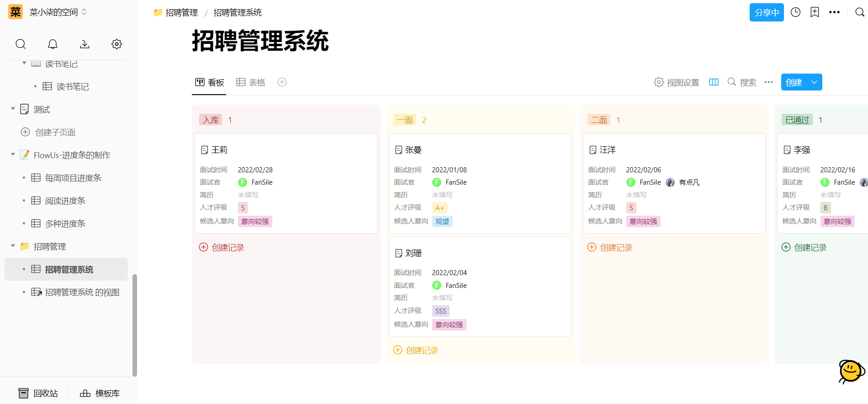868x404 pixels.
Task: Open 读书笔记 table page in sidebar
Action: point(66,86)
